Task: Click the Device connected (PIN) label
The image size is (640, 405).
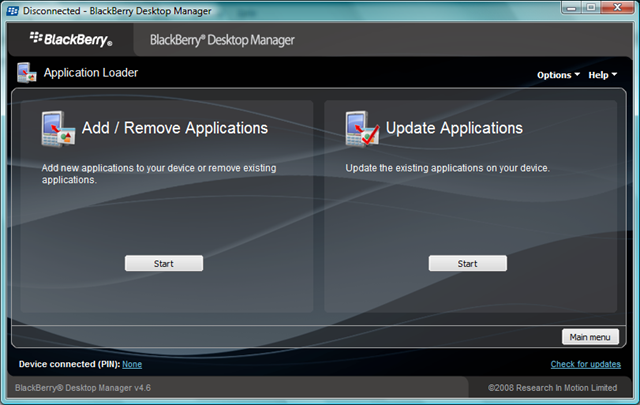Action: [69, 364]
